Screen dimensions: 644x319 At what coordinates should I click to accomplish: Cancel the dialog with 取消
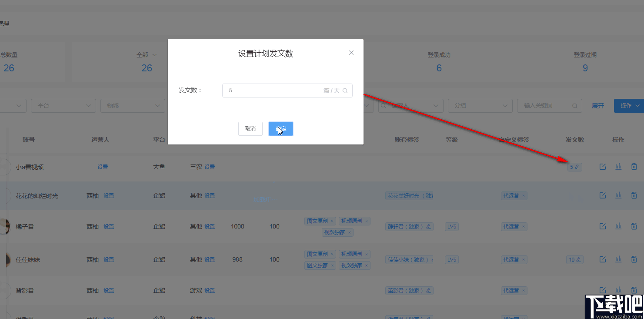[250, 128]
